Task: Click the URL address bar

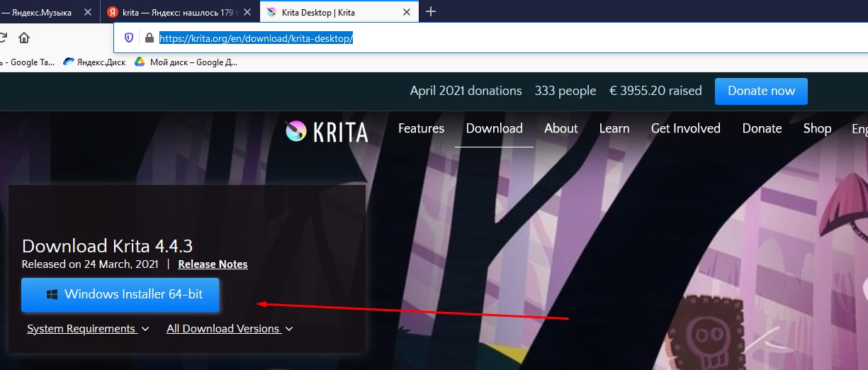Action: [x=489, y=38]
